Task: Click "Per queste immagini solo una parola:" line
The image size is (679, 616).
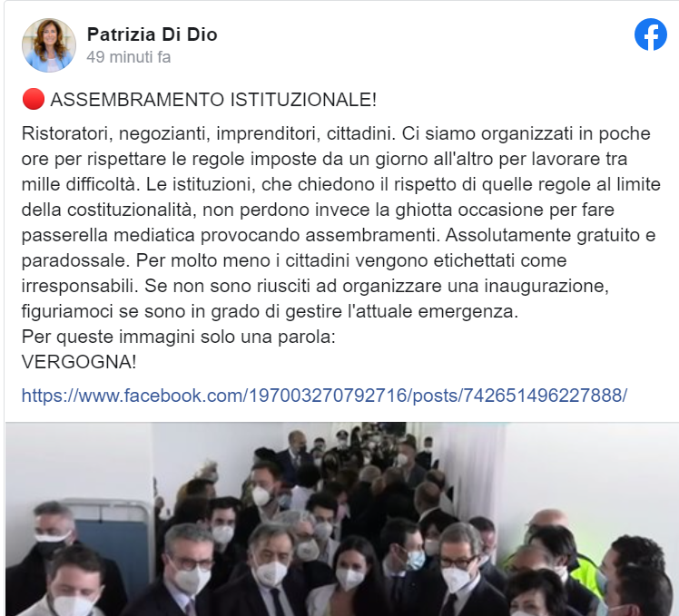Action: click(179, 337)
